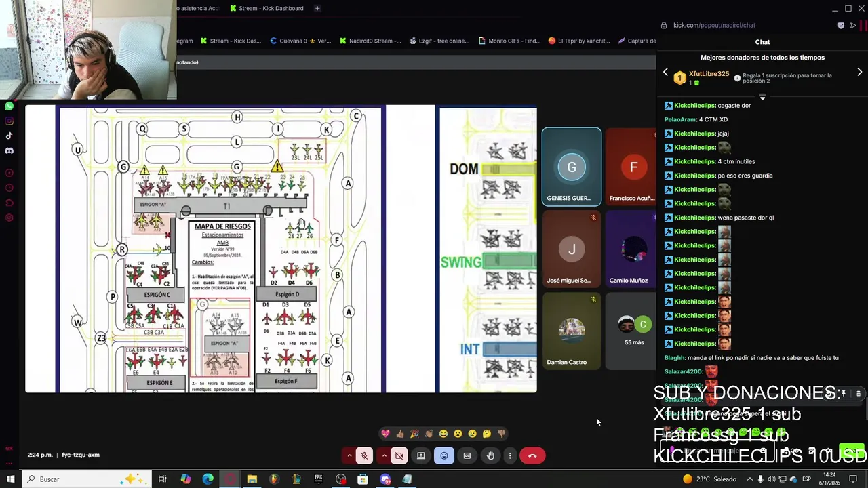This screenshot has height=488, width=868.
Task: Send the clapping hands reaction
Action: pos(429,434)
